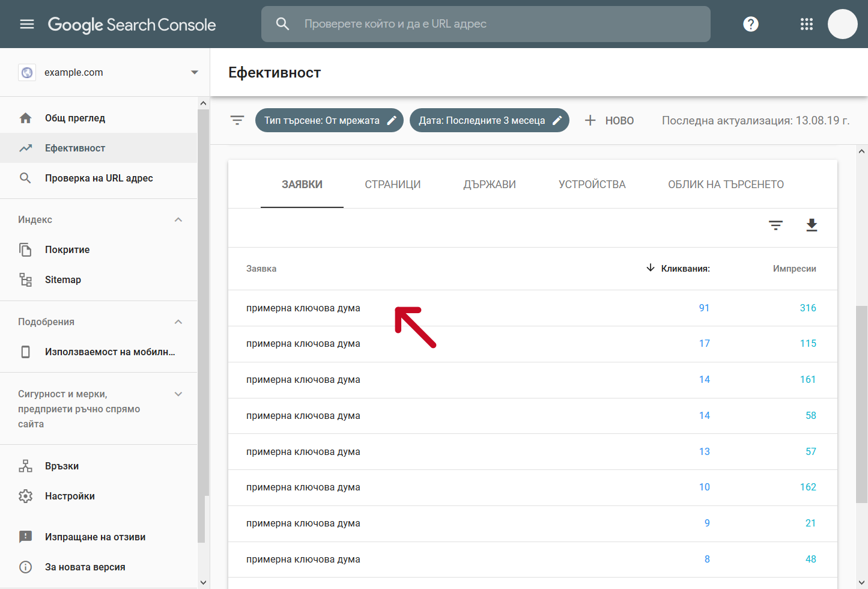Switch to the ДЪРЖАВИ tab
Image resolution: width=868 pixels, height=589 pixels.
click(x=490, y=185)
